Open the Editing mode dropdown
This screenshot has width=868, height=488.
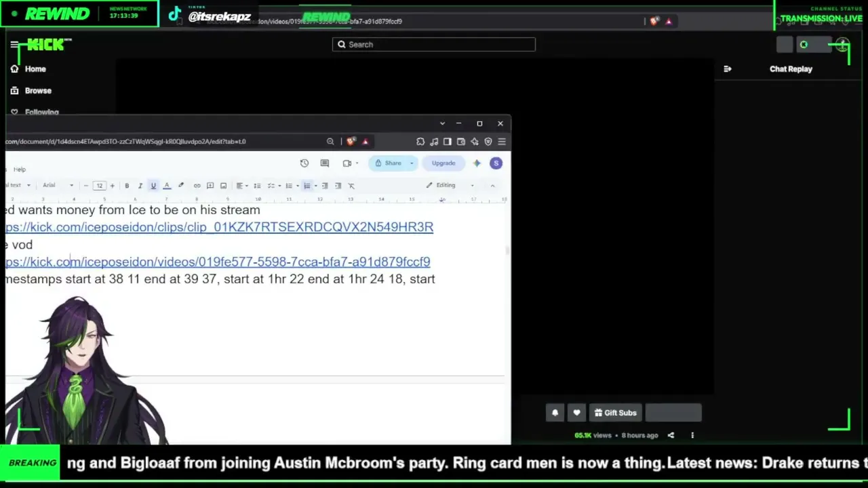click(x=450, y=185)
